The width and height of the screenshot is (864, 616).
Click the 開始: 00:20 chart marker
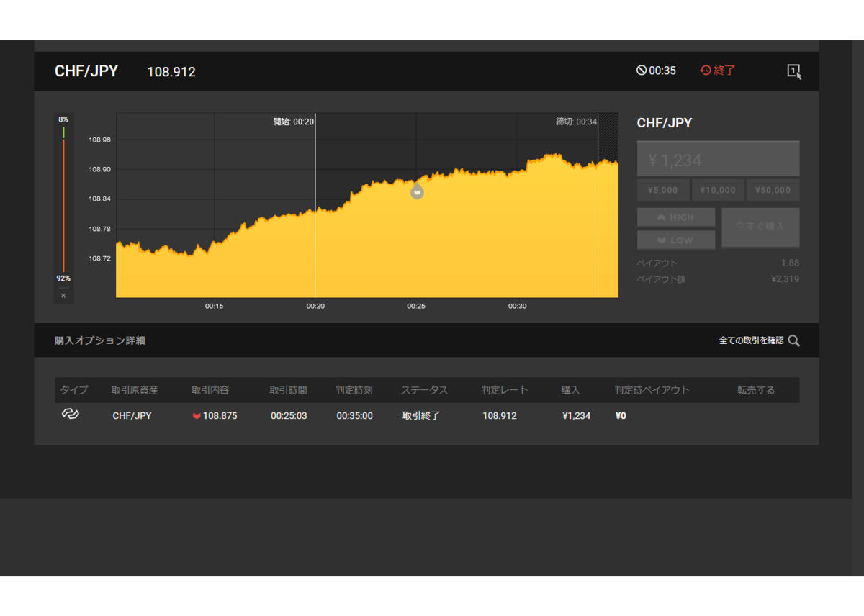tap(294, 122)
